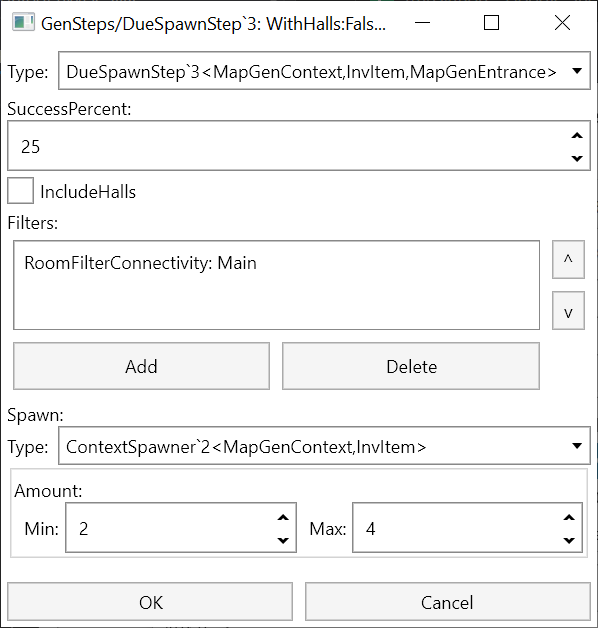The width and height of the screenshot is (598, 628).
Task: Click the SuccessPercent value field
Action: pos(299,146)
